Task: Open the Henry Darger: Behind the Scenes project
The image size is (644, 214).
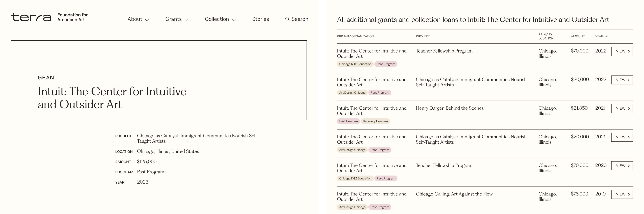Action: [450, 108]
